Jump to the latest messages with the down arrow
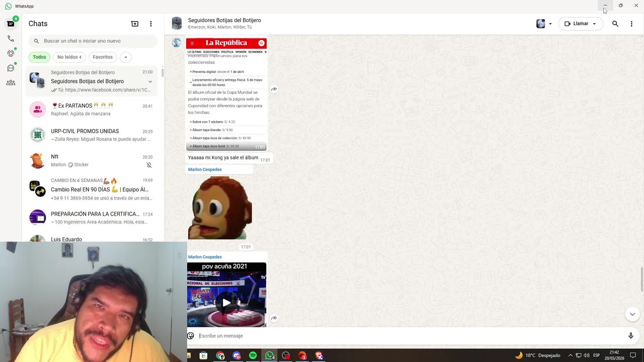The height and width of the screenshot is (362, 644). click(x=632, y=314)
